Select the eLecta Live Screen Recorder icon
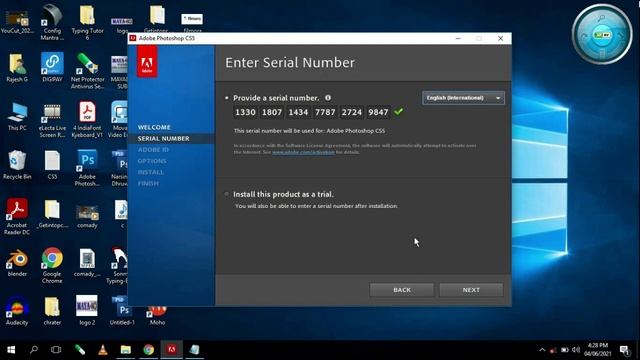This screenshot has width=640, height=360. (52, 120)
